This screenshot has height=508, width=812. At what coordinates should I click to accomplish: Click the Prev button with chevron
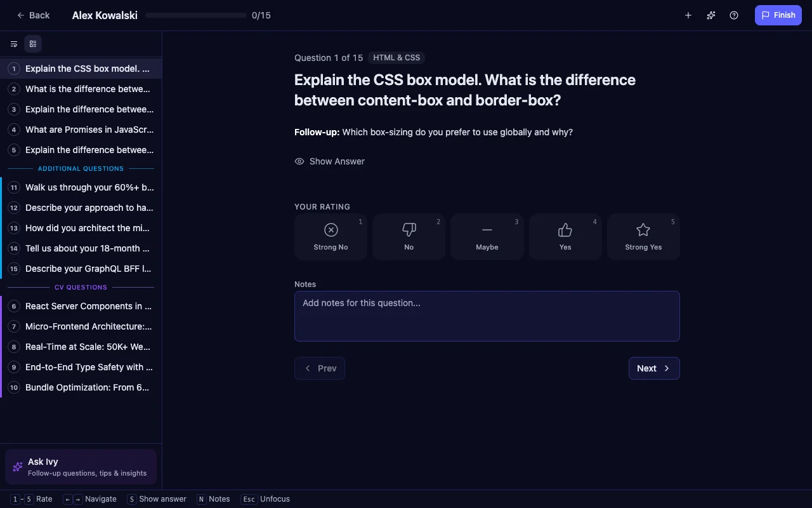click(x=320, y=368)
